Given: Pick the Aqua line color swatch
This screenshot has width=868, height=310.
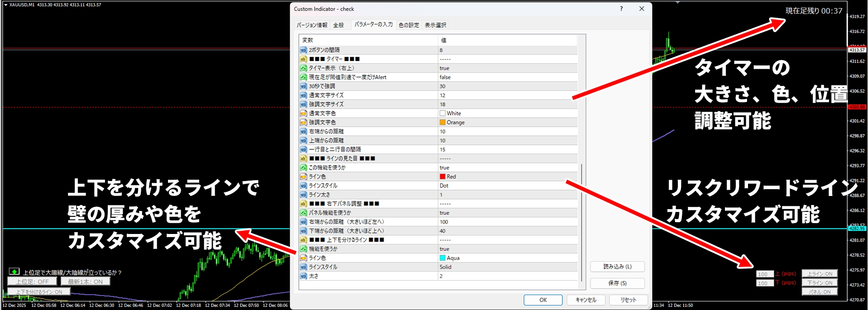Looking at the screenshot, I should click(442, 258).
